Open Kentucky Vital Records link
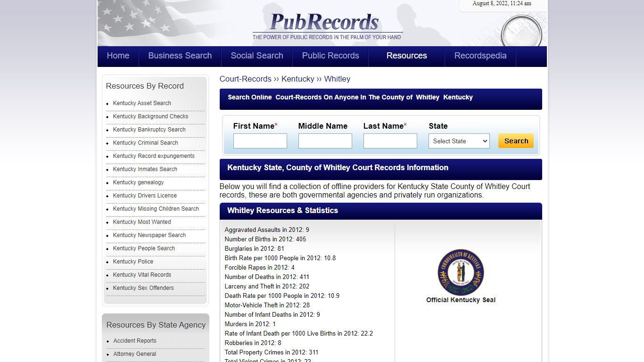The height and width of the screenshot is (362, 644). tap(142, 275)
